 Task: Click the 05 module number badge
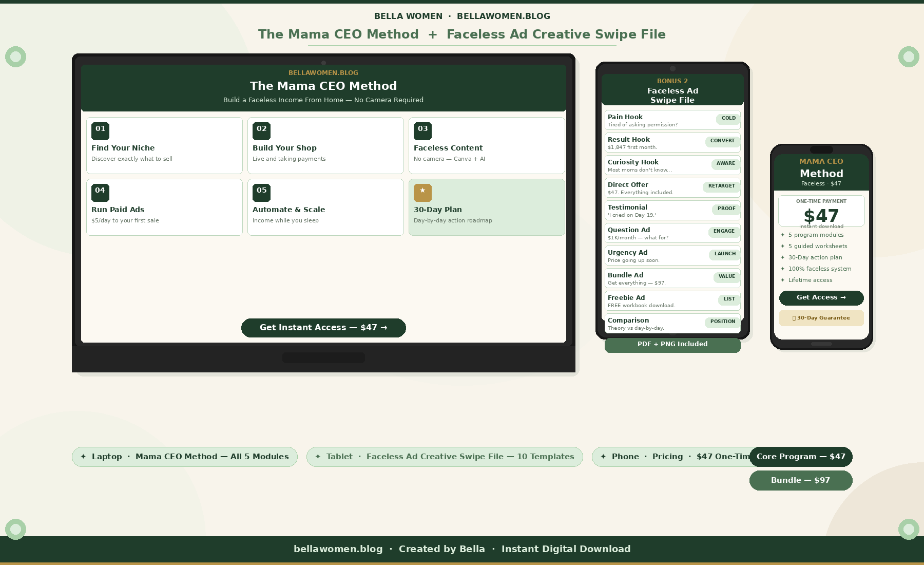(261, 193)
